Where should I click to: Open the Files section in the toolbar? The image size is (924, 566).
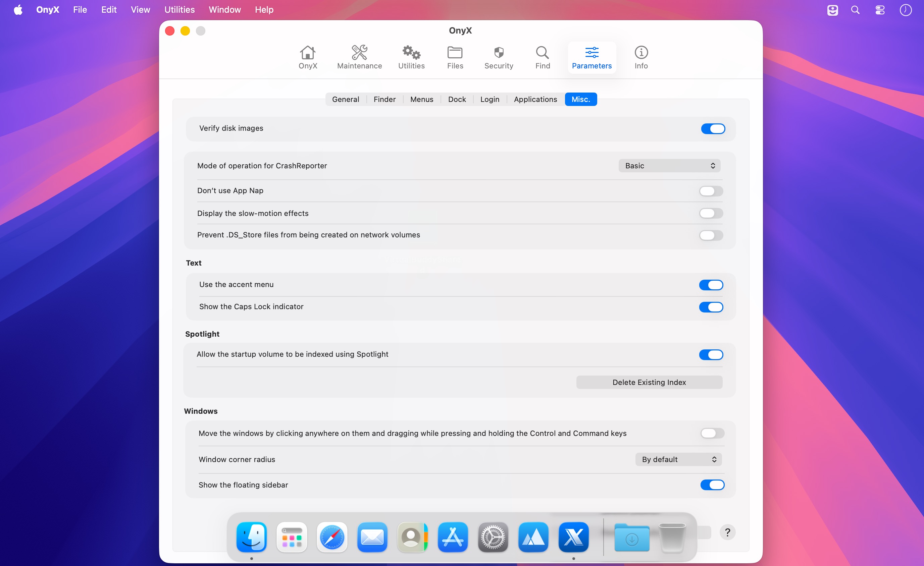pos(455,58)
